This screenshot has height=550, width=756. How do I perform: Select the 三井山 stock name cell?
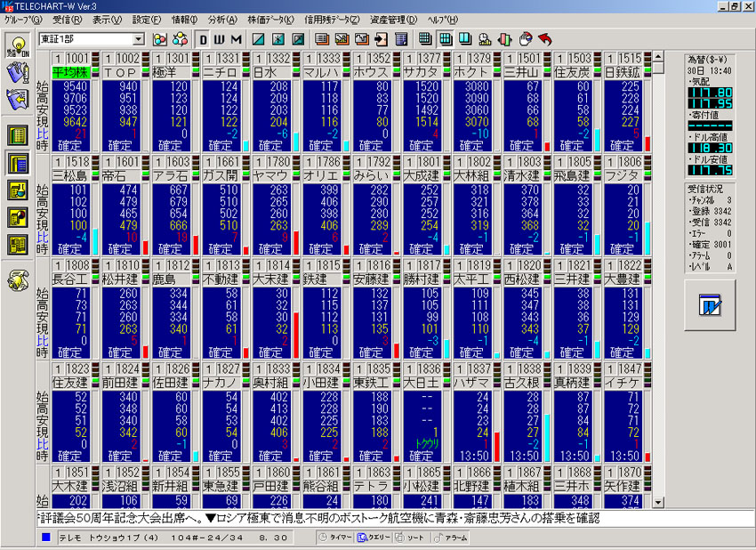pyautogui.click(x=522, y=72)
